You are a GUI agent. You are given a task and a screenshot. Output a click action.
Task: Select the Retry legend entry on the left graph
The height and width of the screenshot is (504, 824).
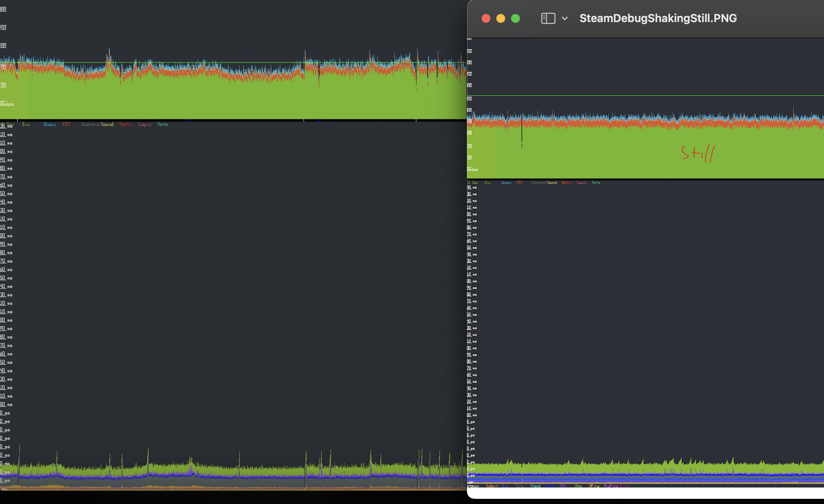click(x=126, y=124)
